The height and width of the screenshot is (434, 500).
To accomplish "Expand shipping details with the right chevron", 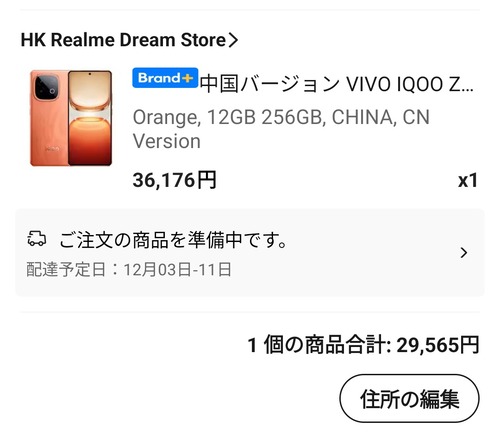I will click(464, 253).
